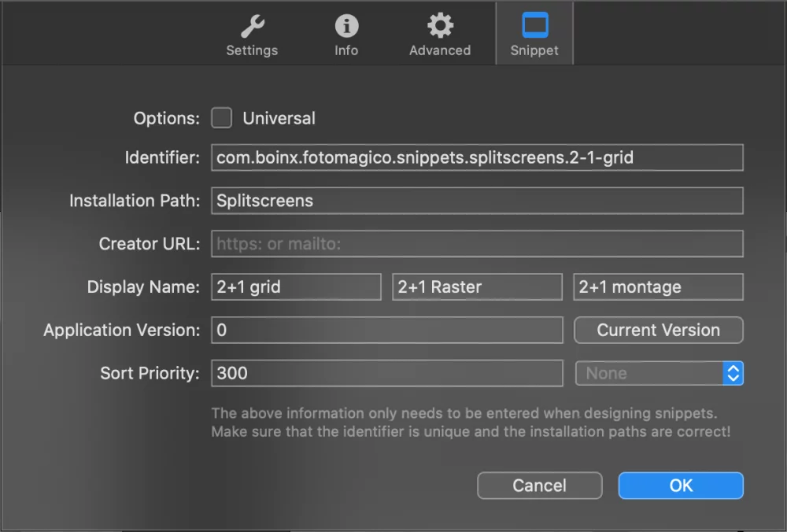This screenshot has height=532, width=787.
Task: Focus the Creator URL field
Action: click(x=477, y=244)
